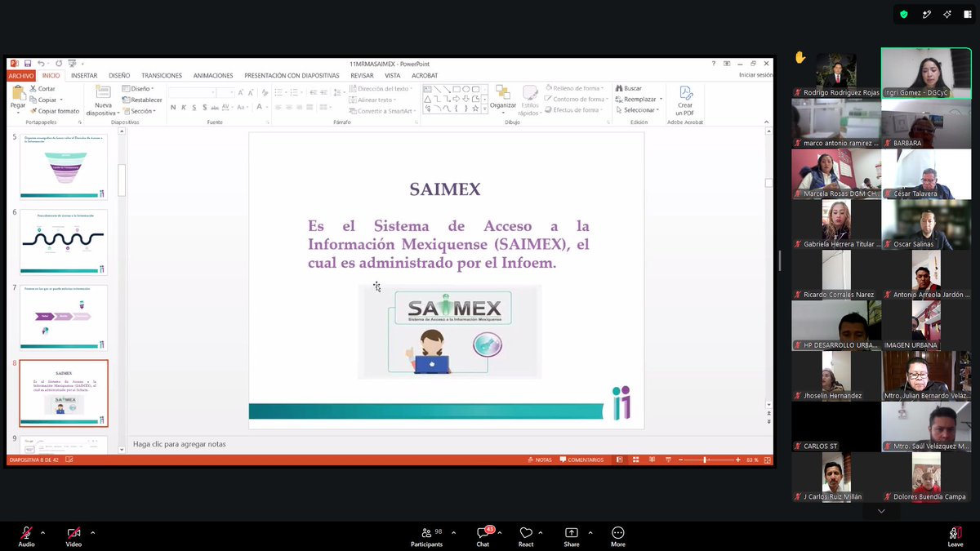Click Cortar scissors icon
980x551 pixels.
(33, 89)
